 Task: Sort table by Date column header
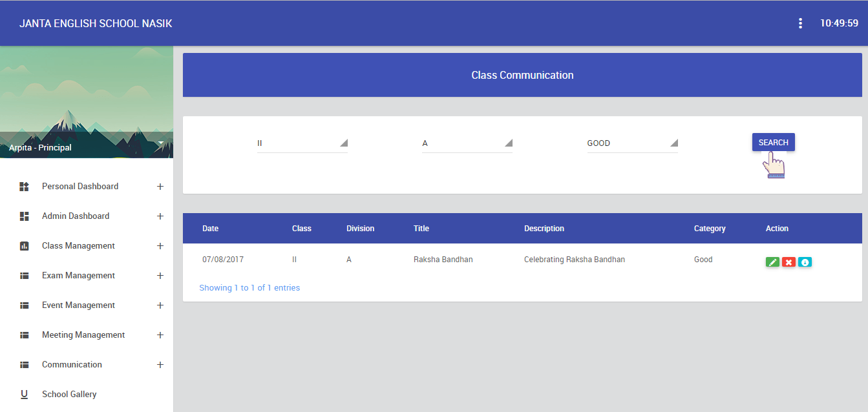point(211,229)
